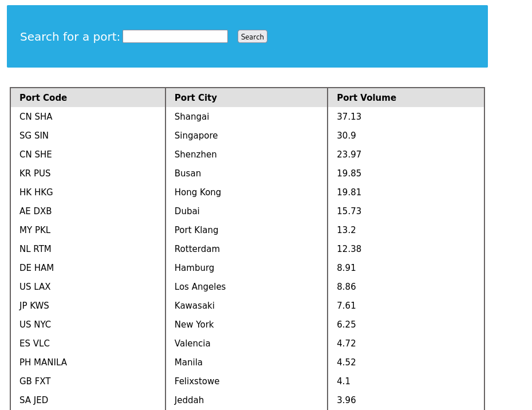Select the US LAX port code

(35, 287)
